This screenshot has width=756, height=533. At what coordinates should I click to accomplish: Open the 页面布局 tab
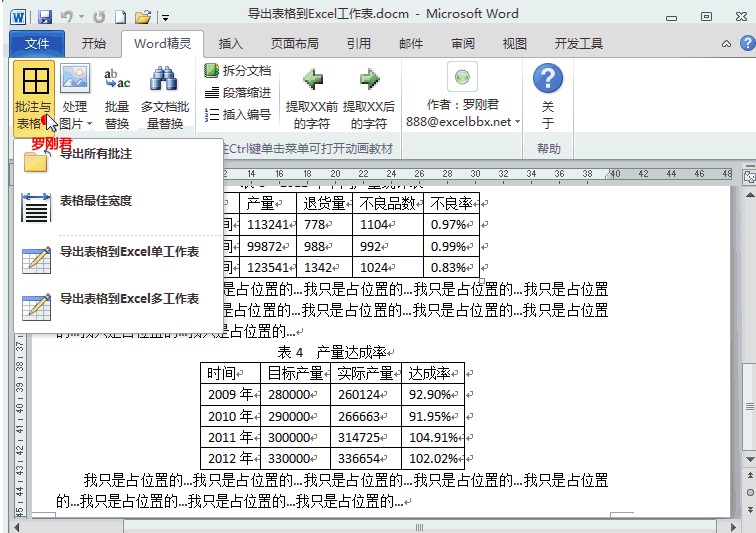(295, 44)
